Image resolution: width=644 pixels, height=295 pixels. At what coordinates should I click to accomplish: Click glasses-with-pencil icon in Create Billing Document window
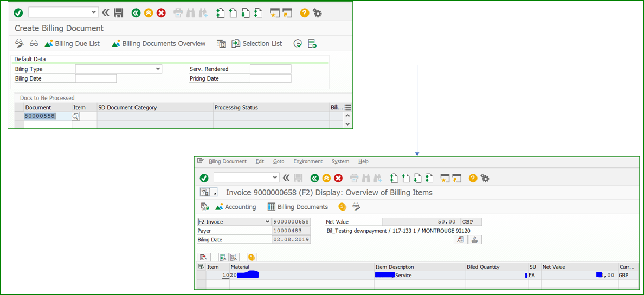pos(20,43)
